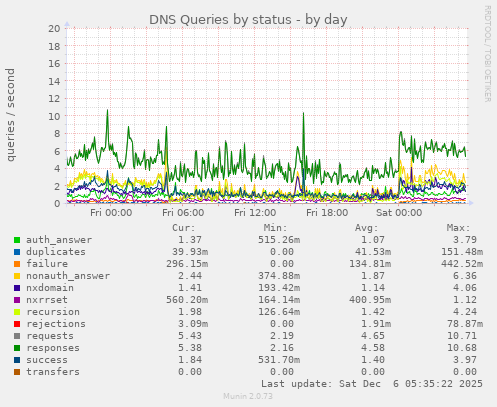Click the 'nonauth_answer' legend label
Image resolution: width=497 pixels, height=407 pixels.
tap(68, 276)
